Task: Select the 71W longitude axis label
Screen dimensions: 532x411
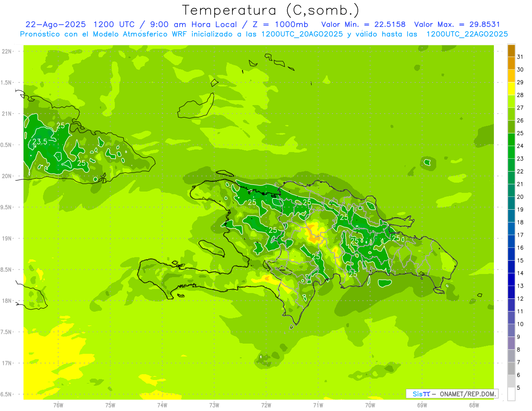Action: (317, 405)
